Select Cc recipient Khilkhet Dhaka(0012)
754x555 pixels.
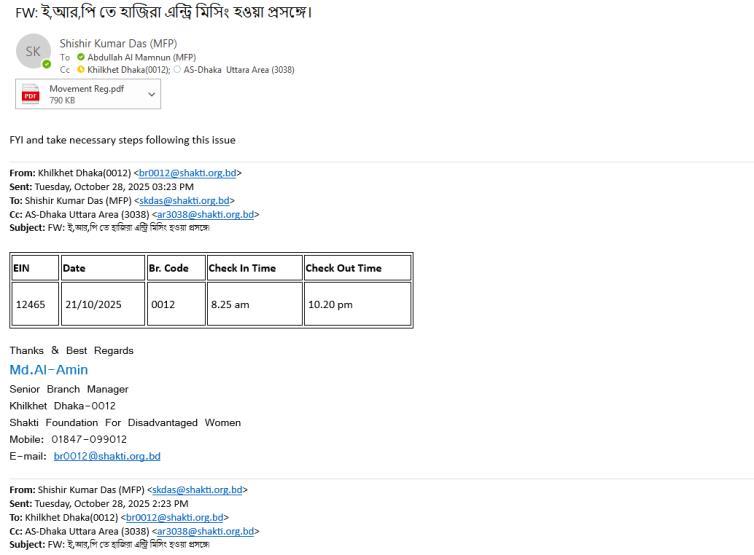click(x=127, y=69)
